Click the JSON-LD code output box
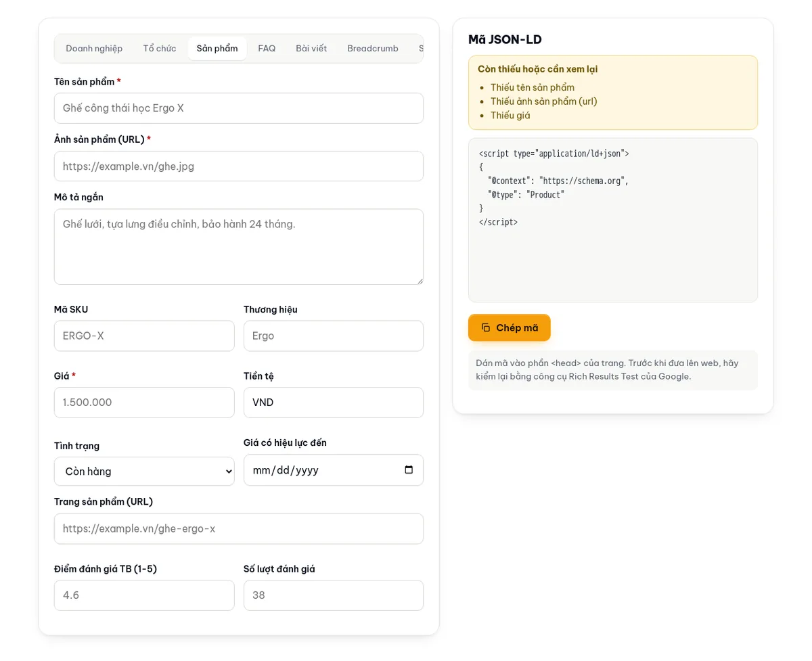The width and height of the screenshot is (812, 661). [x=613, y=220]
